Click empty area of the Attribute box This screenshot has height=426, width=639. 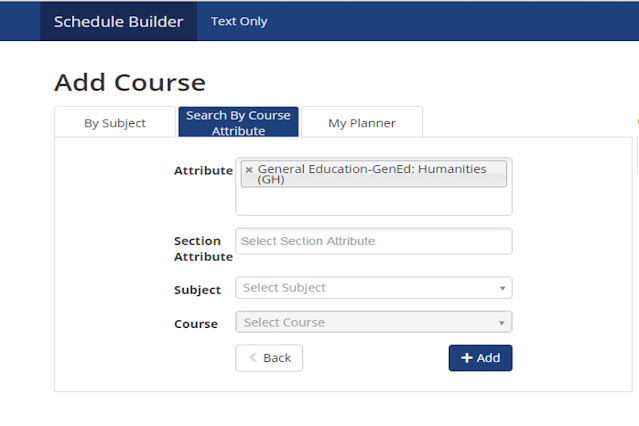point(374,201)
